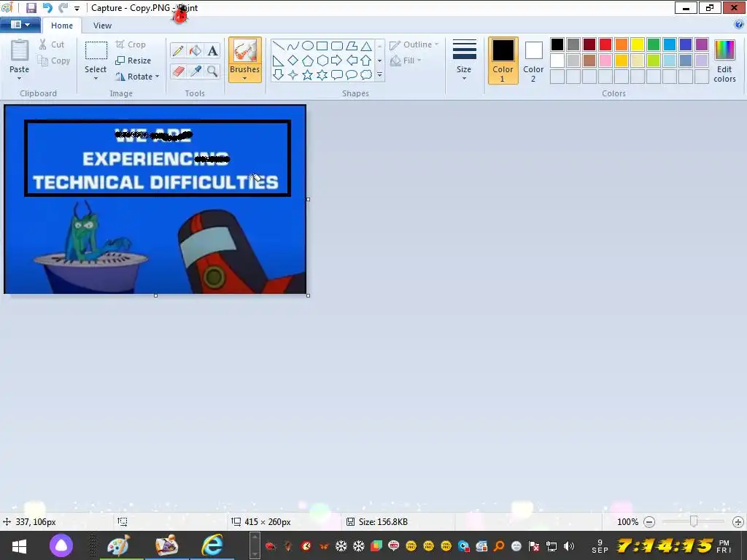
Task: Click the purple Cortana circle taskbar icon
Action: [61, 545]
